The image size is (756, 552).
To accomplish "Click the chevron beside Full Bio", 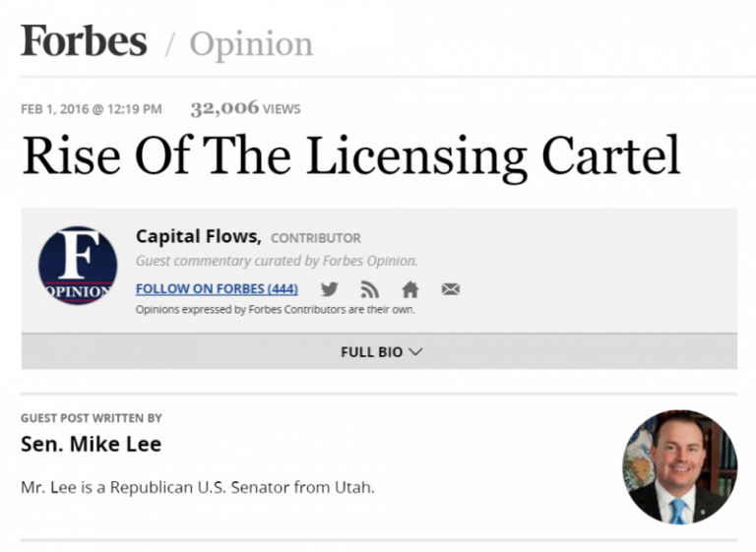I will pyautogui.click(x=415, y=351).
